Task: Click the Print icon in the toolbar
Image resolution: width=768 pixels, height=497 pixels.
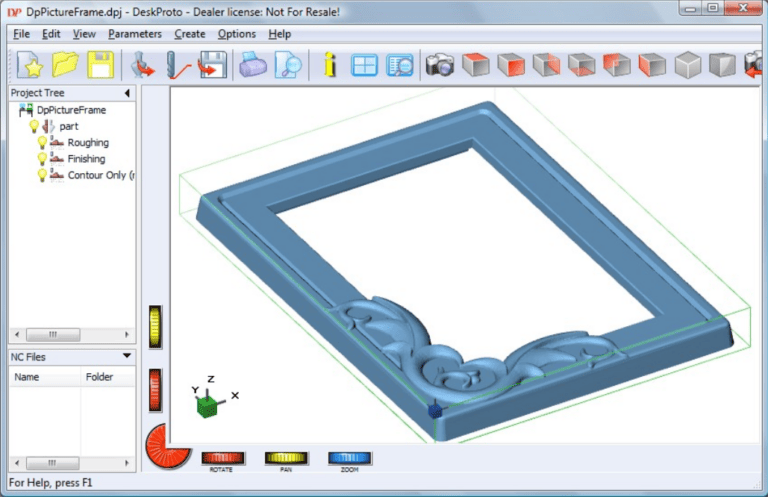Action: (250, 66)
